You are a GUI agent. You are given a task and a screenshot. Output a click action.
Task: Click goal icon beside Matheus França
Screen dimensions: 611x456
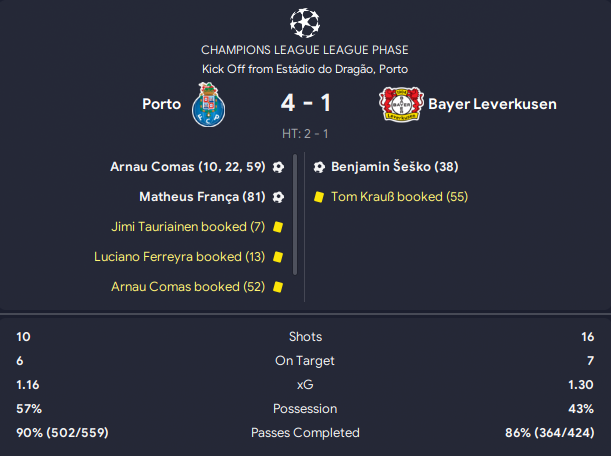[x=278, y=197]
